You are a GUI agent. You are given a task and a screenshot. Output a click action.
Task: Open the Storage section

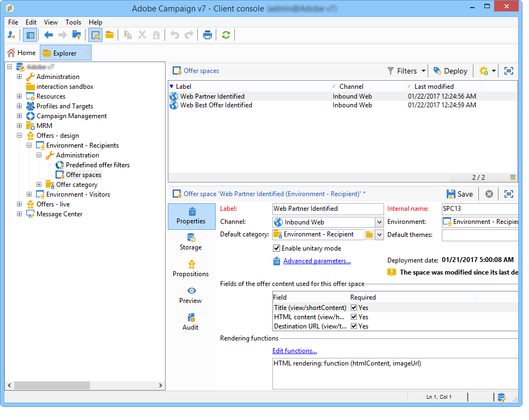[191, 242]
